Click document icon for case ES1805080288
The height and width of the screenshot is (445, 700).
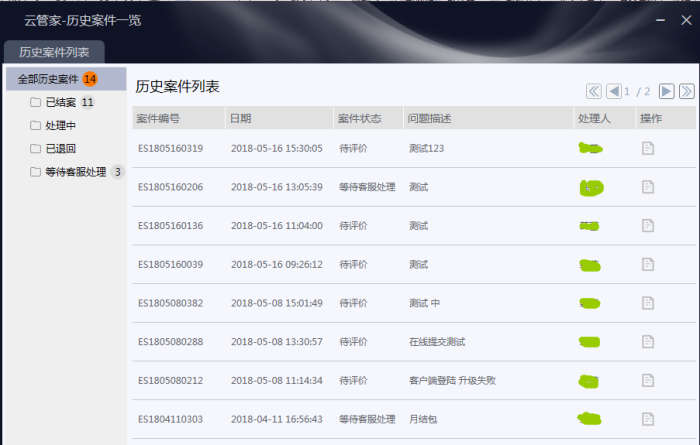pos(648,342)
